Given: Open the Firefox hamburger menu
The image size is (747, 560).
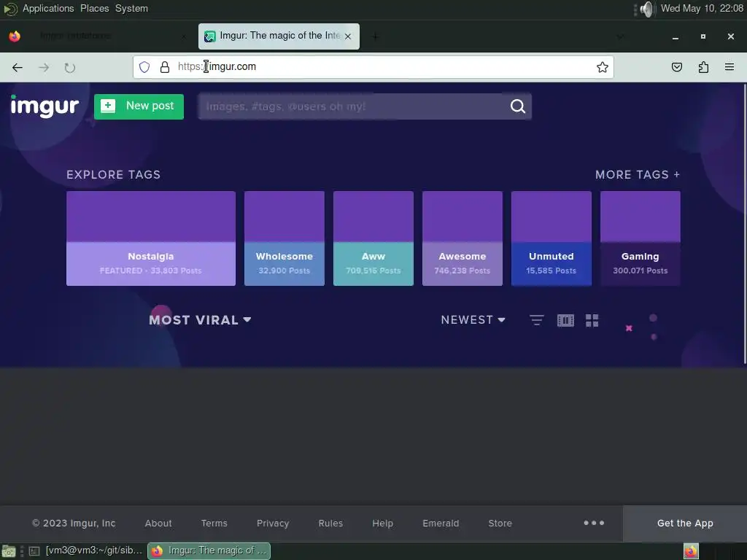Looking at the screenshot, I should click(x=729, y=67).
